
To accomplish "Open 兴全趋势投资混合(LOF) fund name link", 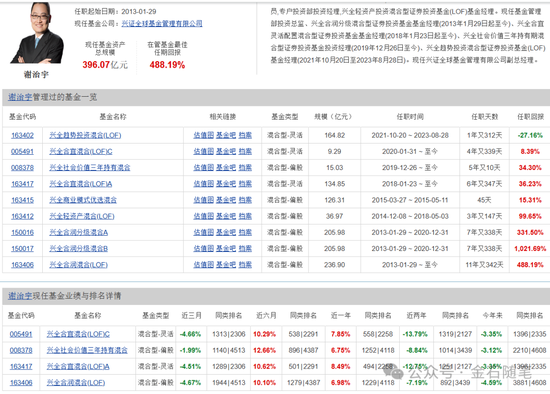I will coord(85,135).
